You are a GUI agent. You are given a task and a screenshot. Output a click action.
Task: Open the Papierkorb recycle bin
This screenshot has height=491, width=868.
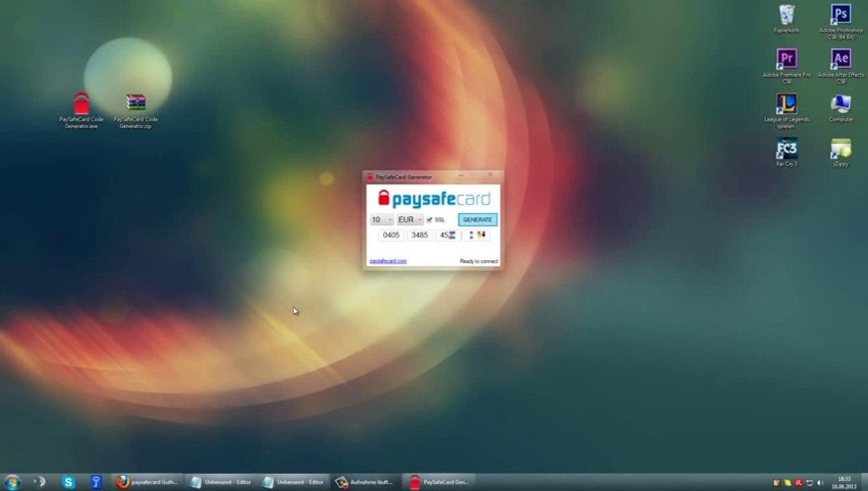coord(787,18)
